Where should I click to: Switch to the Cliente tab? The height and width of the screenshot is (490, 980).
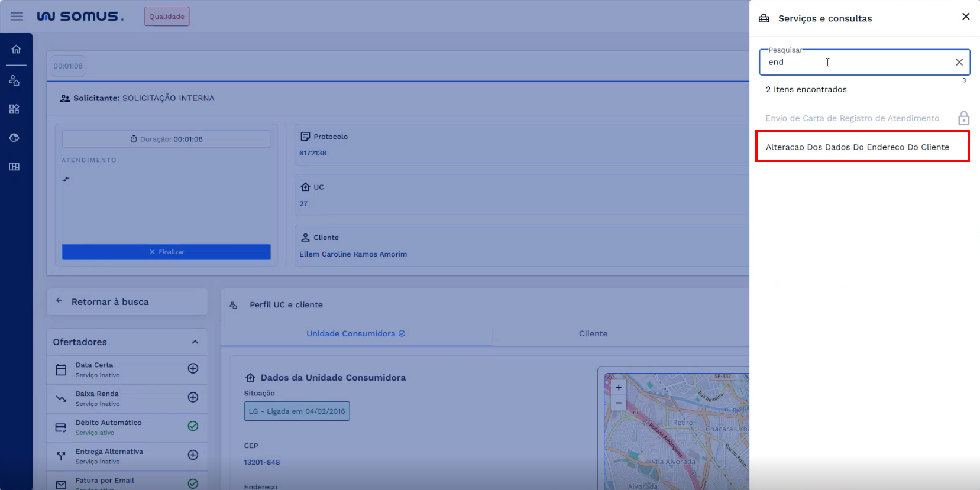click(x=593, y=334)
